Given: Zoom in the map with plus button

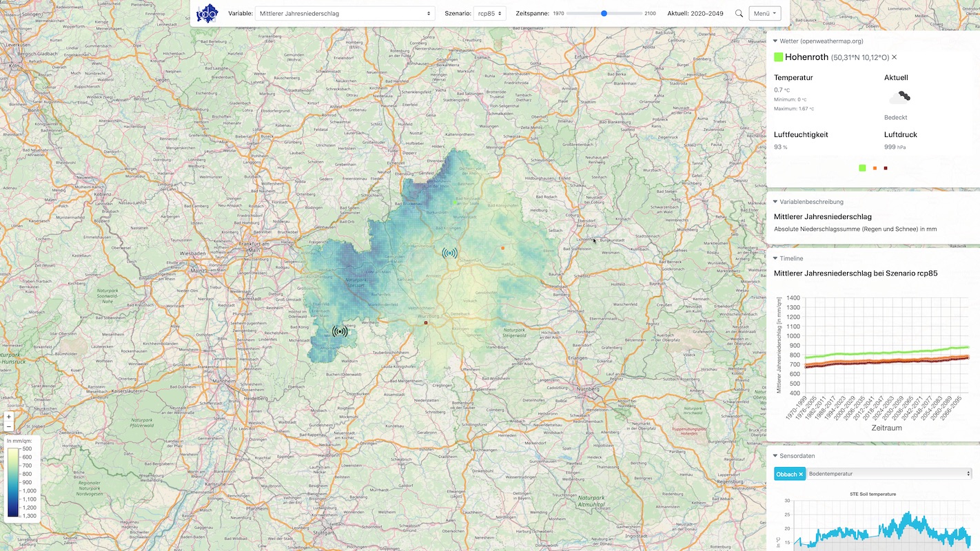Looking at the screenshot, I should point(9,417).
